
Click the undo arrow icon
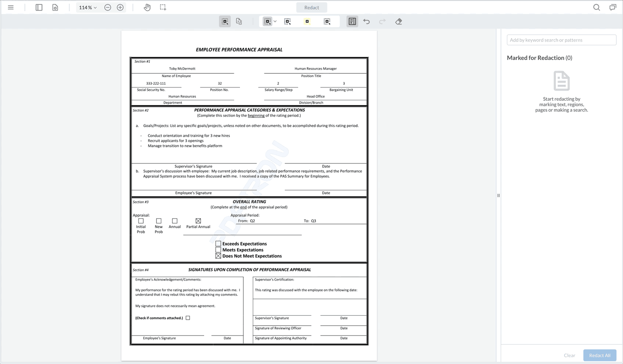(x=366, y=22)
